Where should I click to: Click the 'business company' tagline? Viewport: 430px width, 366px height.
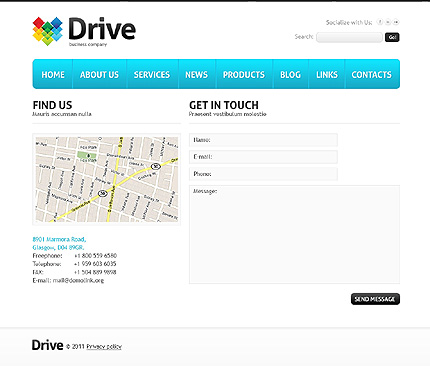88,44
